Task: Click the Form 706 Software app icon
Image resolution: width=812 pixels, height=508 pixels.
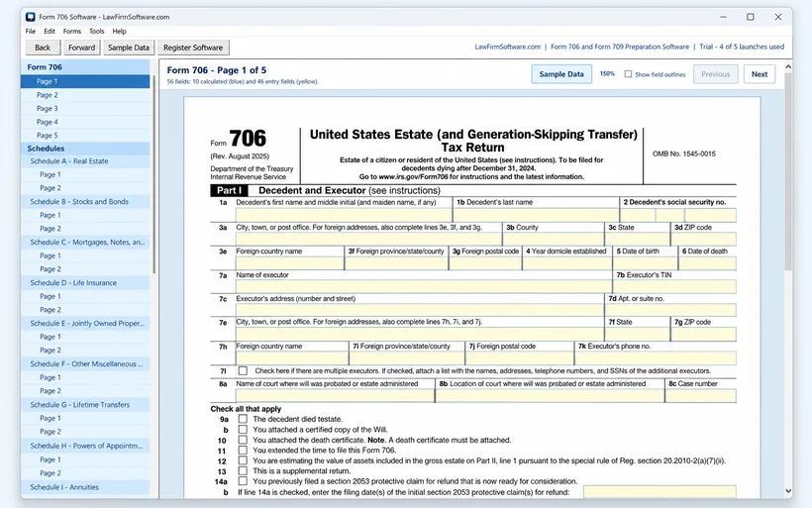Action: click(31, 17)
